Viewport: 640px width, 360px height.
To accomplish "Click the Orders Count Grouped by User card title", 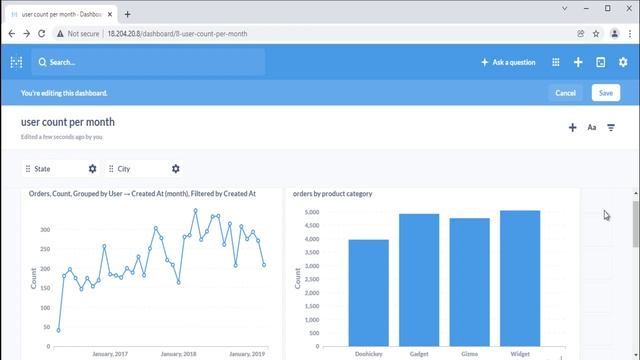I will click(142, 193).
